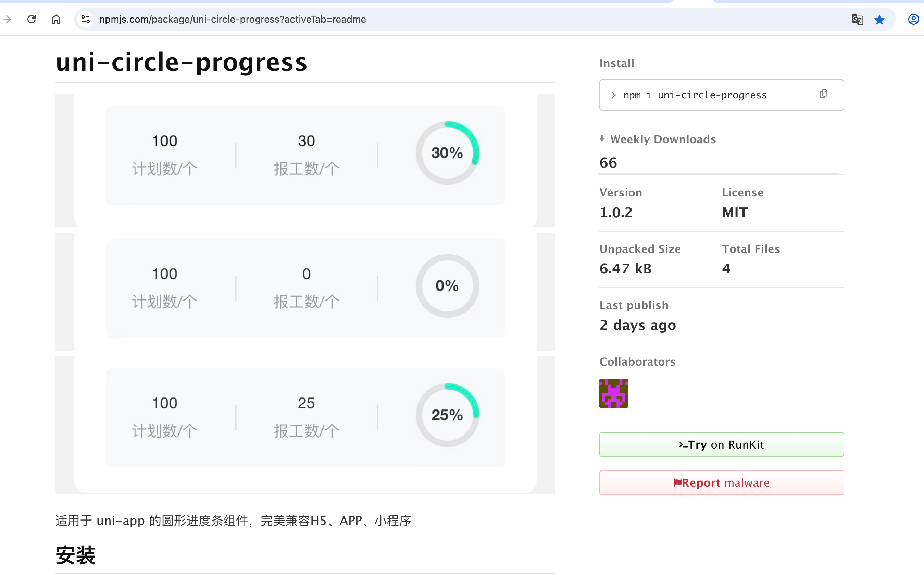This screenshot has height=575, width=924.
Task: Click the uni-circle-progress README heading
Action: (181, 62)
